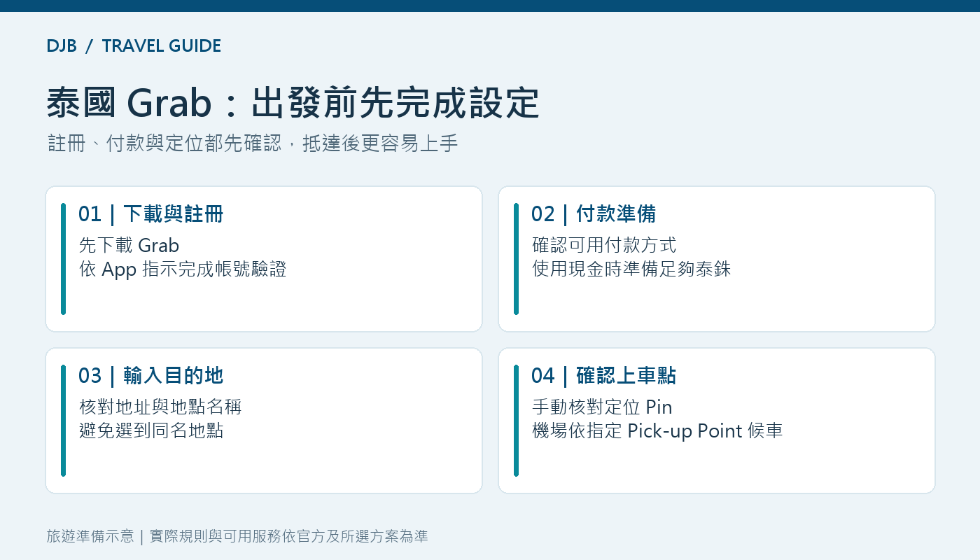Viewport: 980px width, 560px height.
Task: Click the line 機場依指定 Pick-up Point 候車
Action: click(x=657, y=430)
